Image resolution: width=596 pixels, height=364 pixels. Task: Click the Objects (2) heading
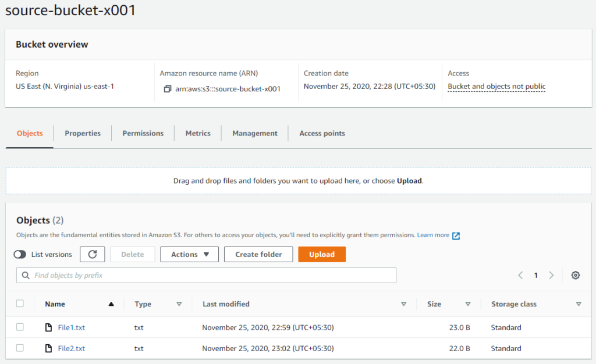[40, 220]
